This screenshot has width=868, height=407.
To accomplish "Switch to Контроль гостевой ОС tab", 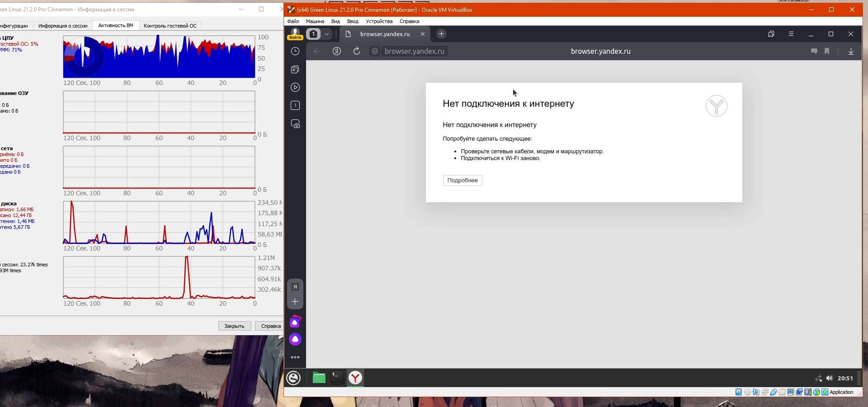I will click(170, 26).
